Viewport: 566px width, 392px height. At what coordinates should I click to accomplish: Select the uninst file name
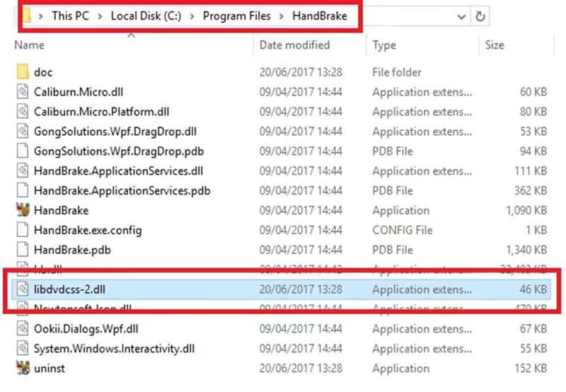point(50,368)
